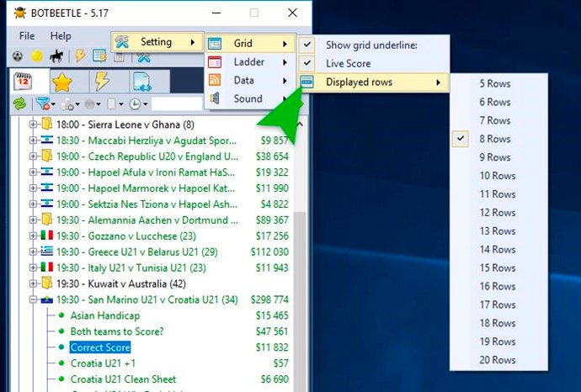This screenshot has width=581, height=392.
Task: Click the Ladder window icon
Action: (215, 61)
